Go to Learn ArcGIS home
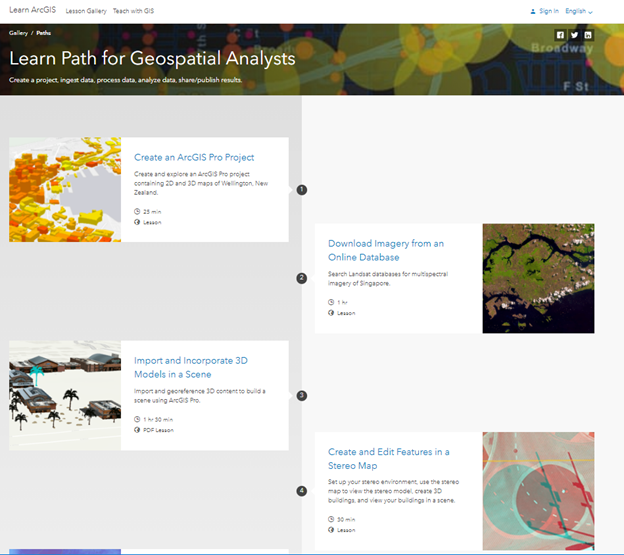Viewport: 624px width, 555px height. point(33,10)
